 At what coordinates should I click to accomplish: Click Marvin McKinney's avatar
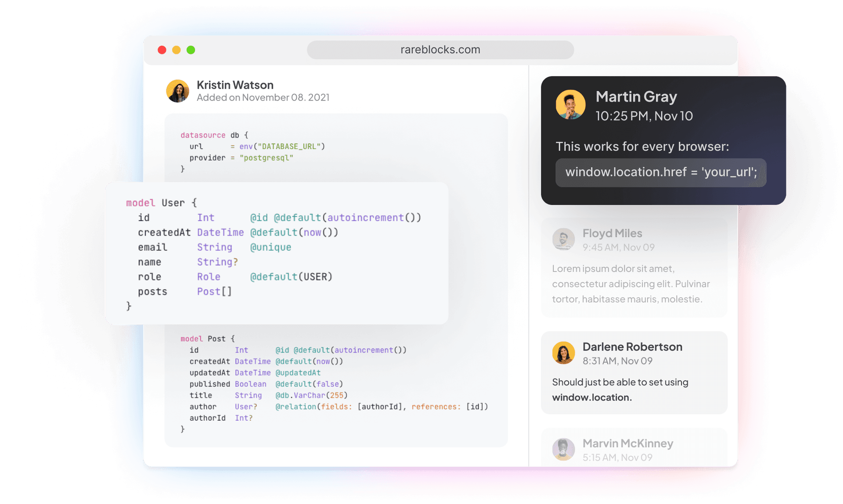(x=563, y=449)
